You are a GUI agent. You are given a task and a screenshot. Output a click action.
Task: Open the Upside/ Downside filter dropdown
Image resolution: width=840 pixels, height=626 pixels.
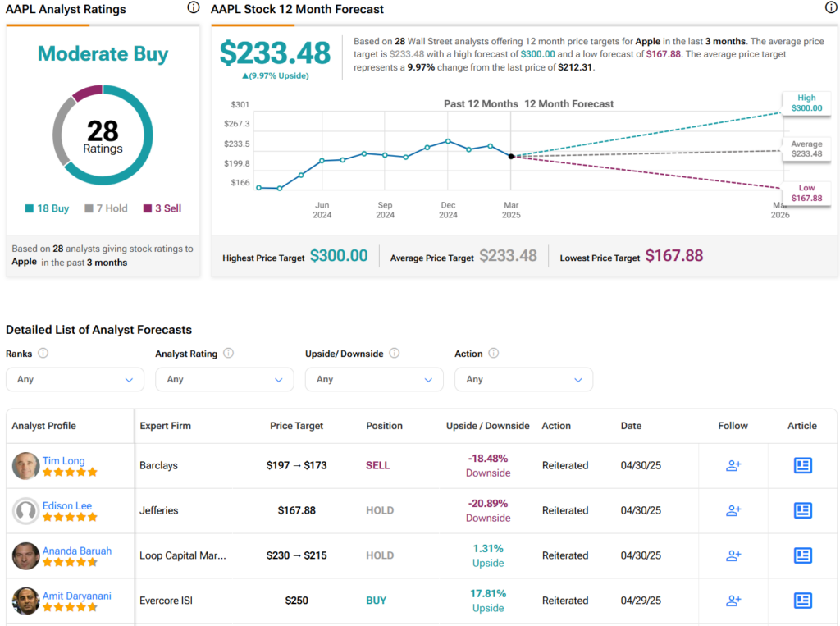tap(374, 380)
